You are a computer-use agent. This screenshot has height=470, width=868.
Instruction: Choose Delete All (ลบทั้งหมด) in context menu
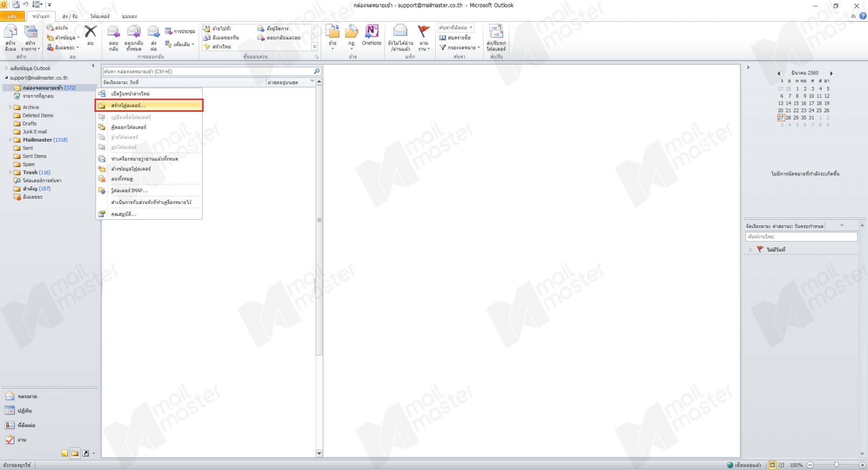click(x=149, y=179)
